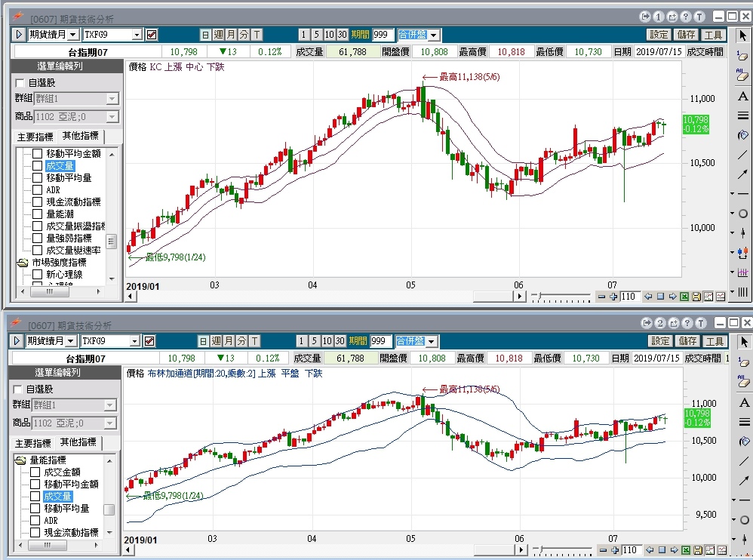Image resolution: width=753 pixels, height=560 pixels.
Task: Click 儲存 button in top window
Action: click(686, 35)
